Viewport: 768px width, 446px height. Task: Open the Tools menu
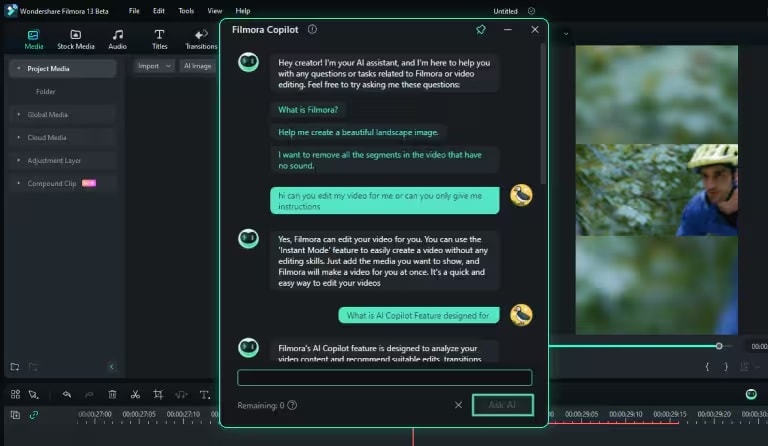coord(186,11)
